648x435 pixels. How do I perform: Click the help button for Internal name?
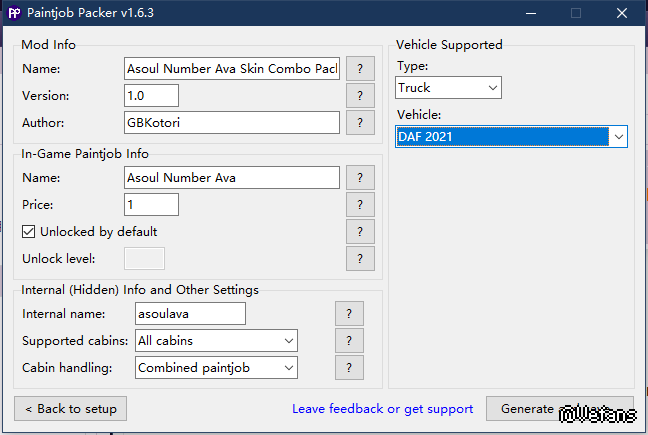pos(349,314)
